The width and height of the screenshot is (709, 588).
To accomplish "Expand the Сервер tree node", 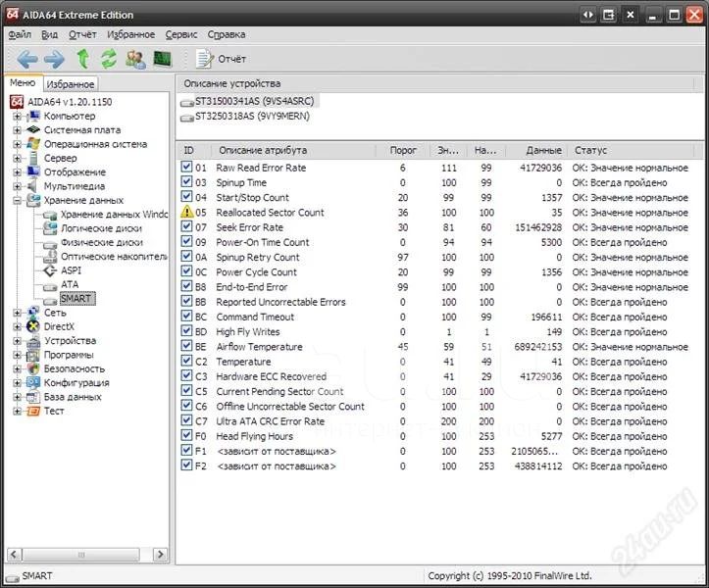I will (17, 159).
